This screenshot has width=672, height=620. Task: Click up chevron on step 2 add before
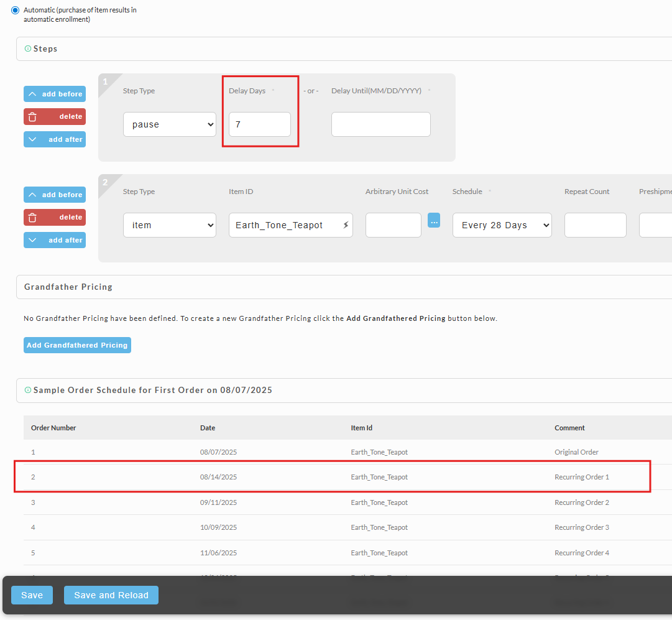[x=32, y=195]
